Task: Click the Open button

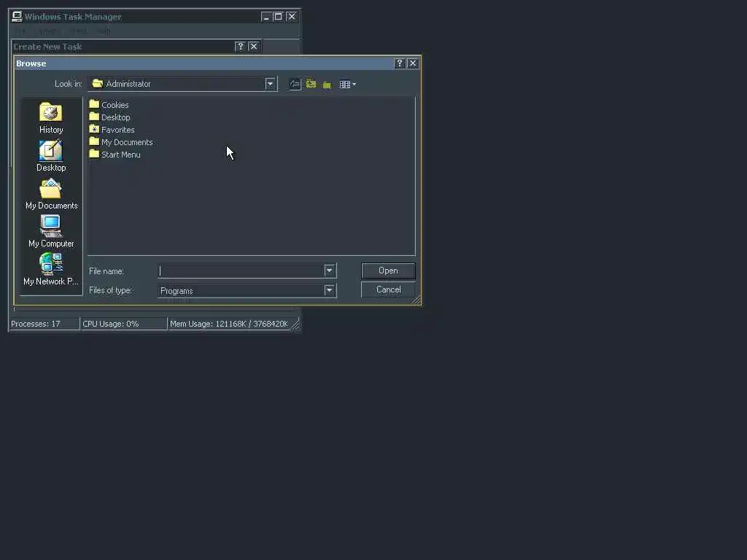Action: tap(388, 271)
